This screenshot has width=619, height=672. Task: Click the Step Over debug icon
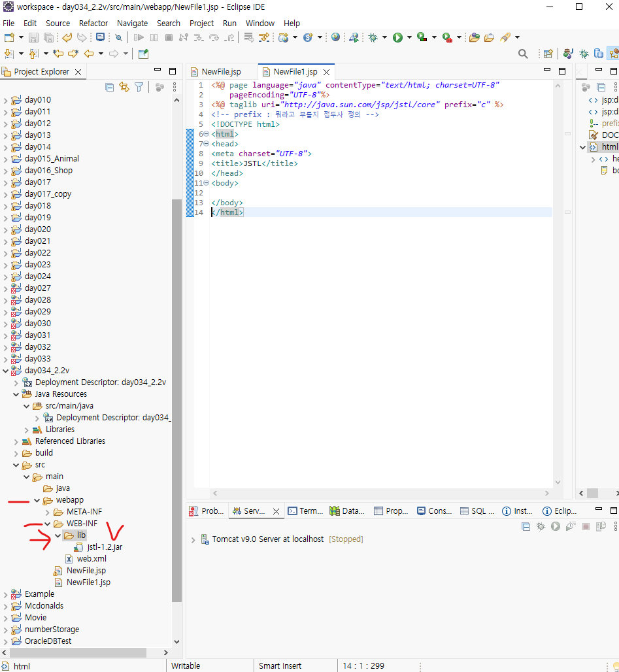click(x=214, y=38)
